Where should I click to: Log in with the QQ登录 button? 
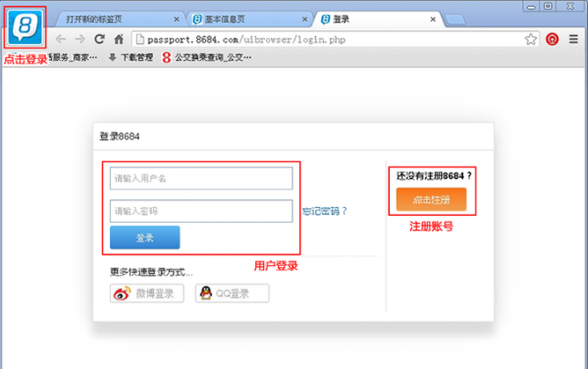[232, 293]
